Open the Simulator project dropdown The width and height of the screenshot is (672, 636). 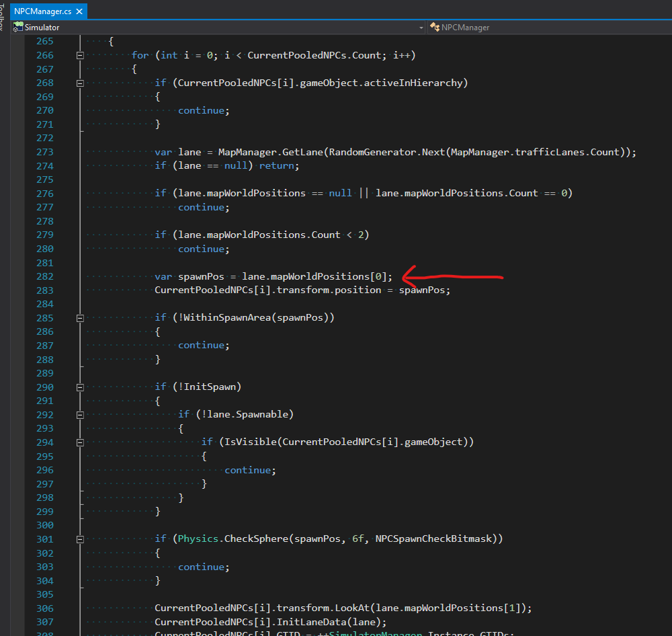tap(421, 28)
